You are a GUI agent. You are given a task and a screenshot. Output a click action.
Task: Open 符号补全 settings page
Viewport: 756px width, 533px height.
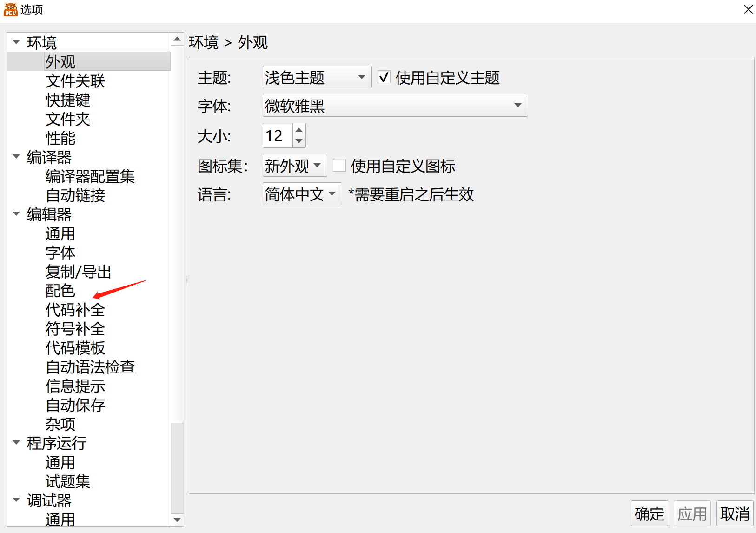tap(75, 328)
